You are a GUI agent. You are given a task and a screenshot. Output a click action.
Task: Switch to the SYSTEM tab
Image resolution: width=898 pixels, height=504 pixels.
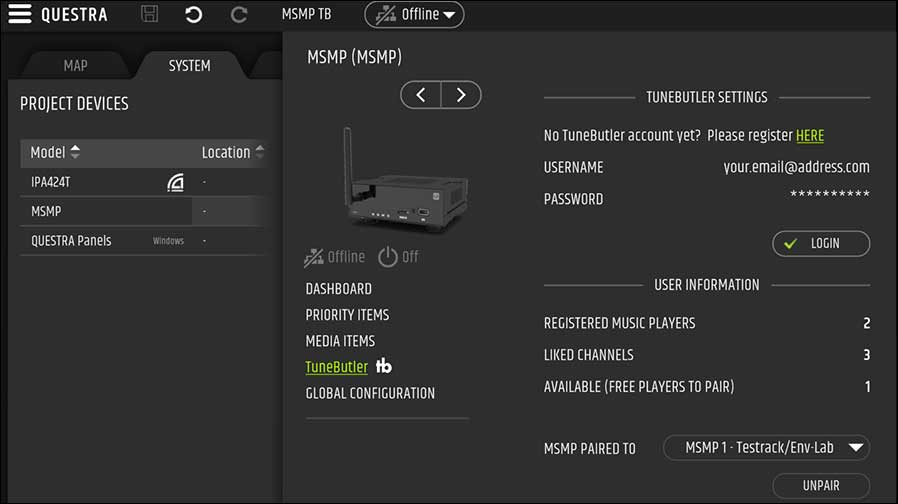[189, 66]
